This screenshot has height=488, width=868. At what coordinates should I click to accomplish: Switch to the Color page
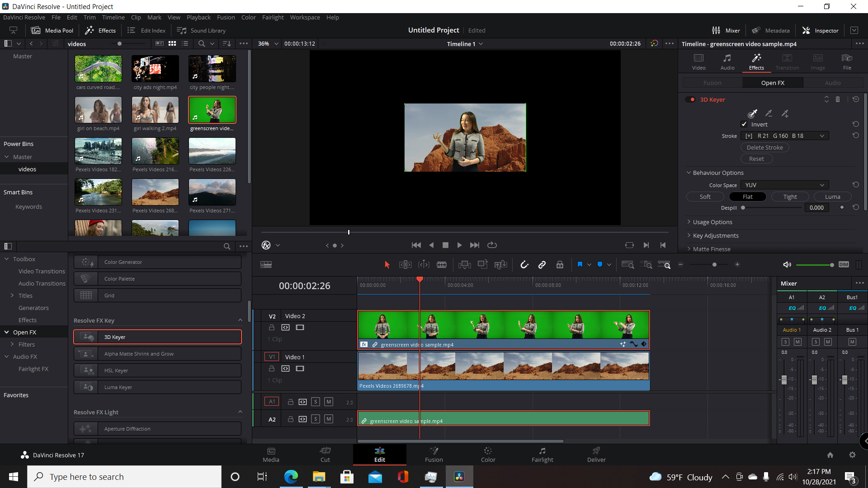click(x=488, y=455)
